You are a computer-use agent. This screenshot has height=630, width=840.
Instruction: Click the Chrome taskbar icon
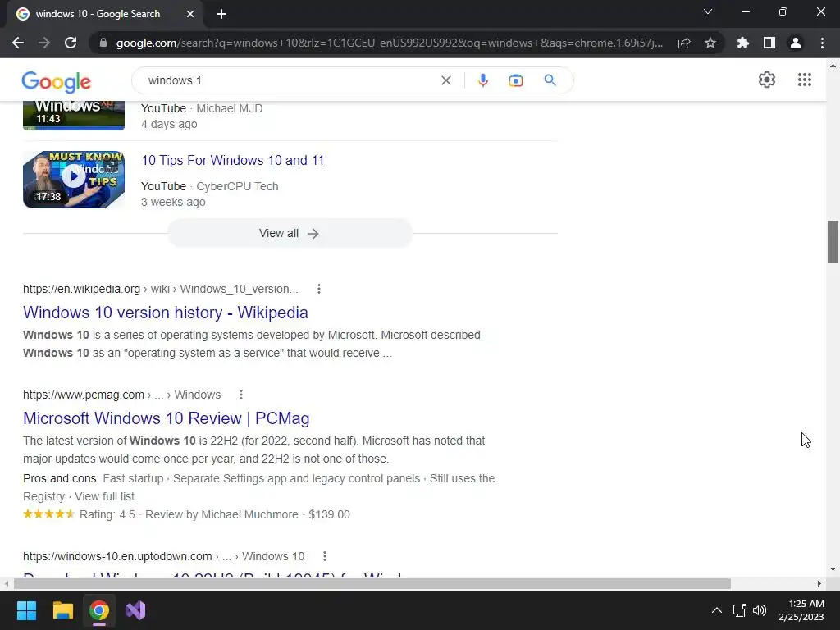click(99, 610)
